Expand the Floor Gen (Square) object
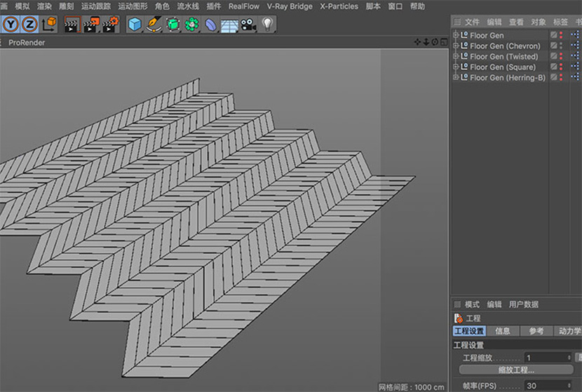Screen dimensions: 582x392 pyautogui.click(x=456, y=67)
